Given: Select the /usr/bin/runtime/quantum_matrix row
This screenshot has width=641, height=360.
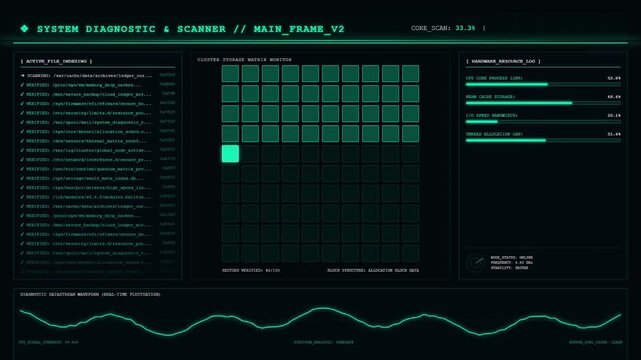Looking at the screenshot, I should pos(97,169).
